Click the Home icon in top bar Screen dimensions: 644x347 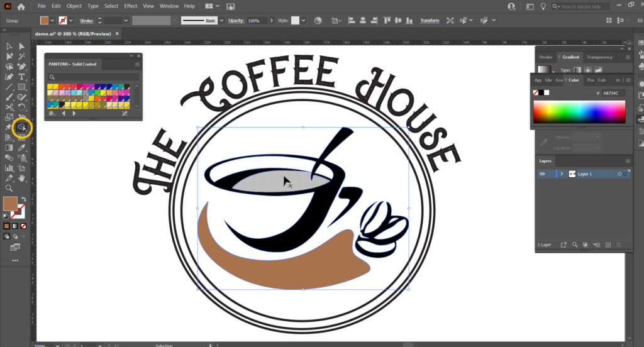(x=21, y=6)
